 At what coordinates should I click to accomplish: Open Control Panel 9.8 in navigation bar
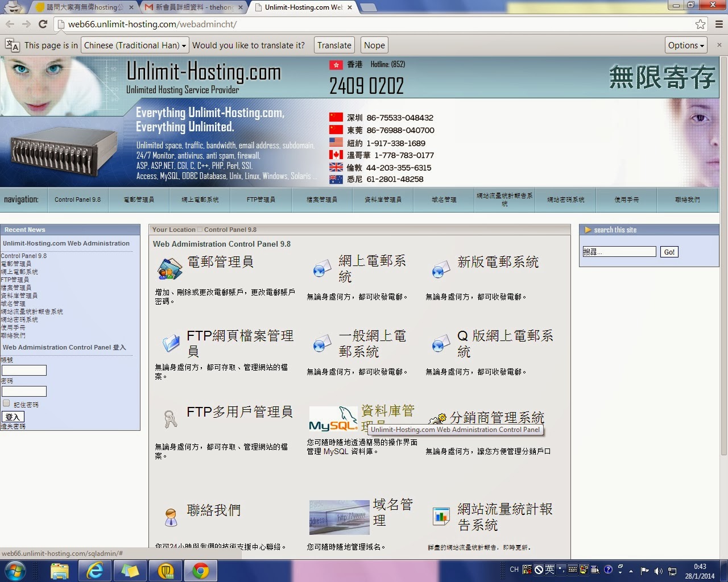tap(77, 199)
